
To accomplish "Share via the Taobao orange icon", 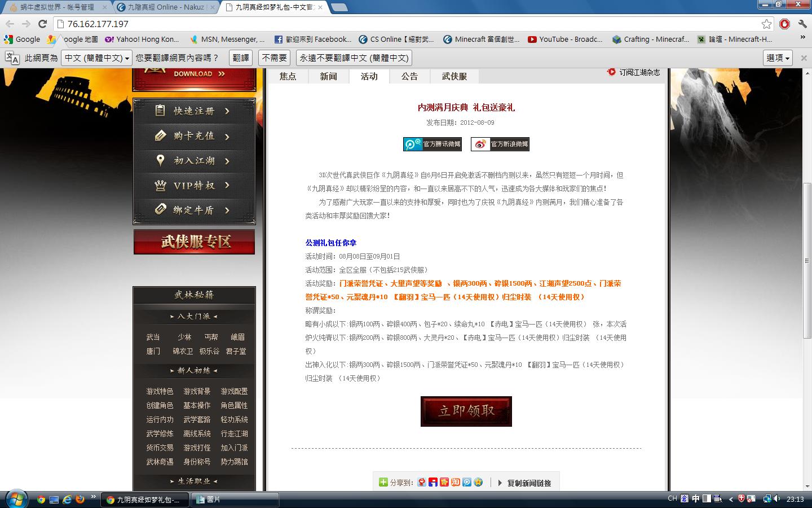I will pyautogui.click(x=456, y=482).
